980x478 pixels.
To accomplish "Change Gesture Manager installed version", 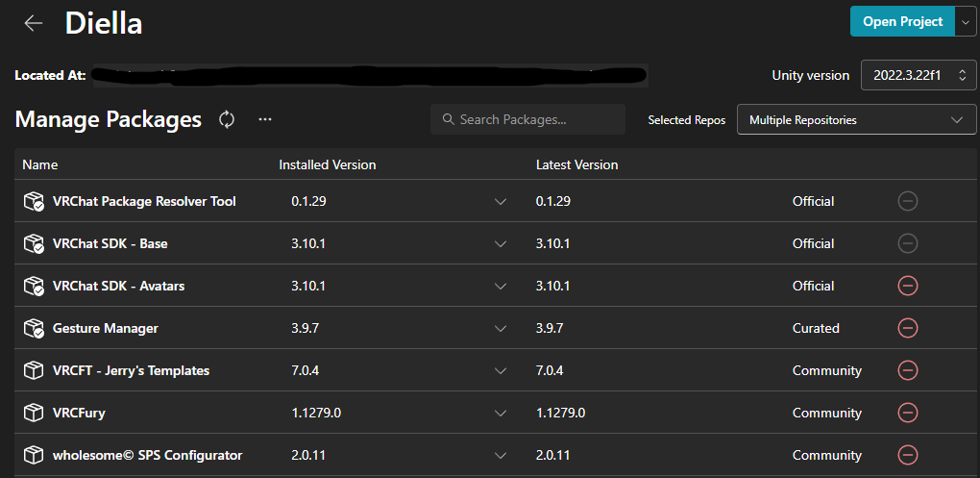I will [x=500, y=328].
